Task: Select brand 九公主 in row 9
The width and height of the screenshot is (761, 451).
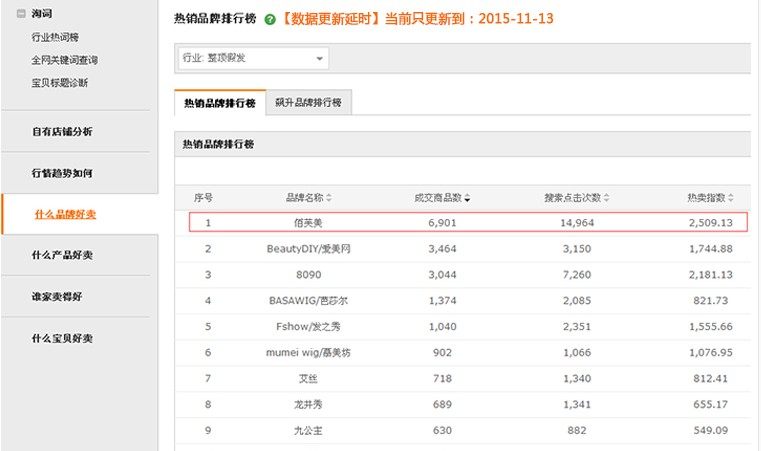Action: click(308, 430)
